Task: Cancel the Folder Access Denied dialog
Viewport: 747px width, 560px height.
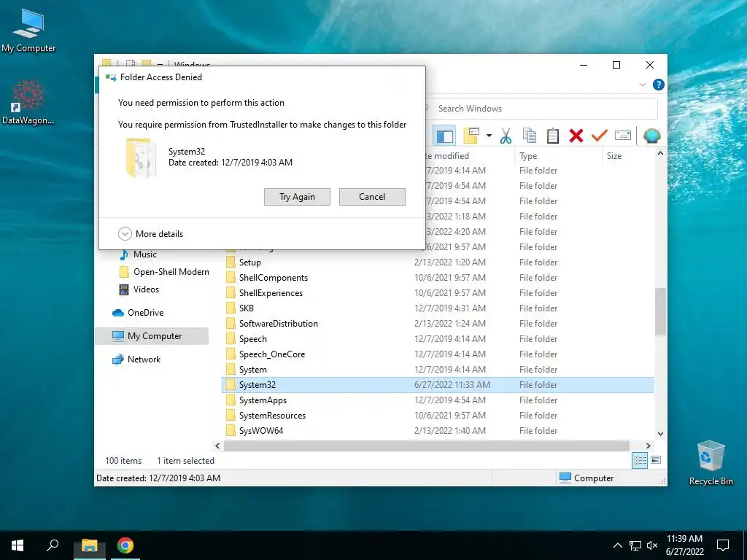Action: [372, 197]
